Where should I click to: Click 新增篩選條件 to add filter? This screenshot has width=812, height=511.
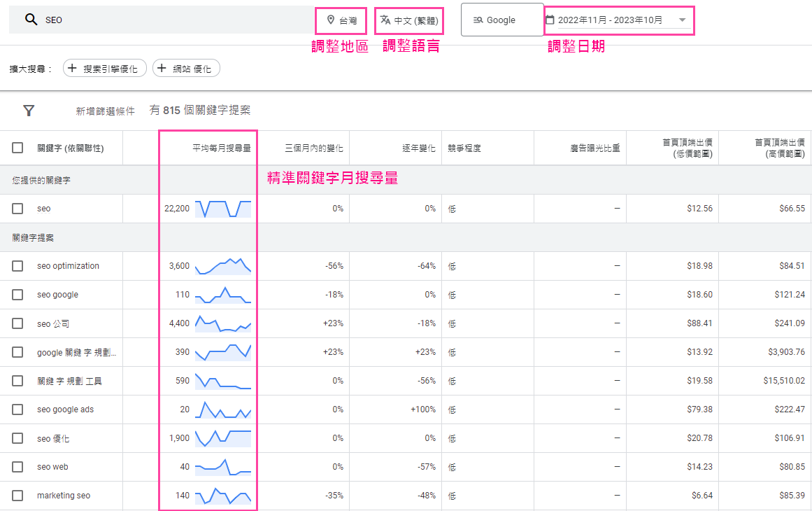point(105,111)
